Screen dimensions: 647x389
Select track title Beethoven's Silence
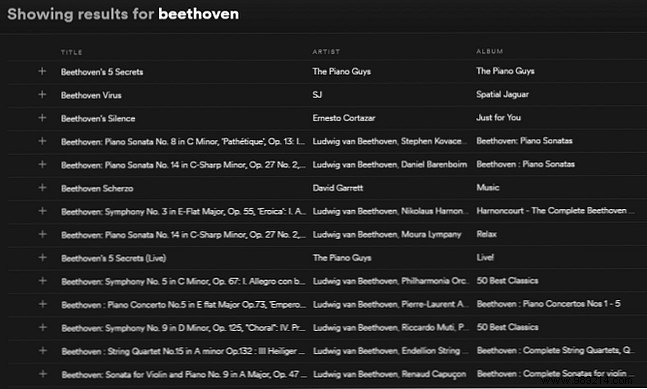coord(98,118)
